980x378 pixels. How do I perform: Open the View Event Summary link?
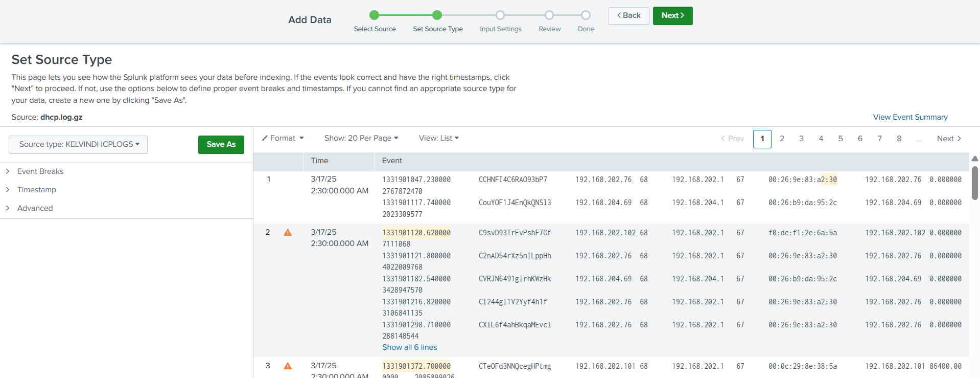(911, 117)
